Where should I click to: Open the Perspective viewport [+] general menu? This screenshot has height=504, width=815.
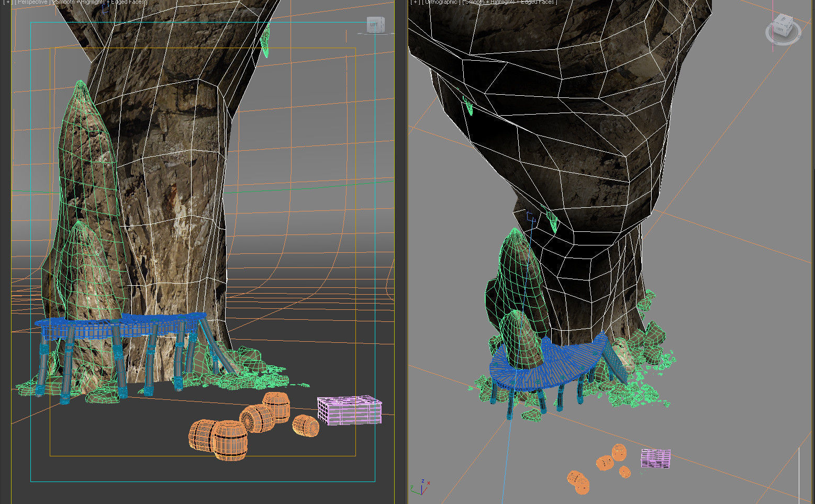7,2
